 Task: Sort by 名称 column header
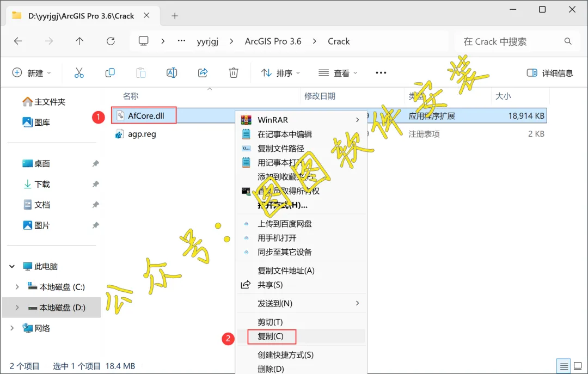point(131,96)
